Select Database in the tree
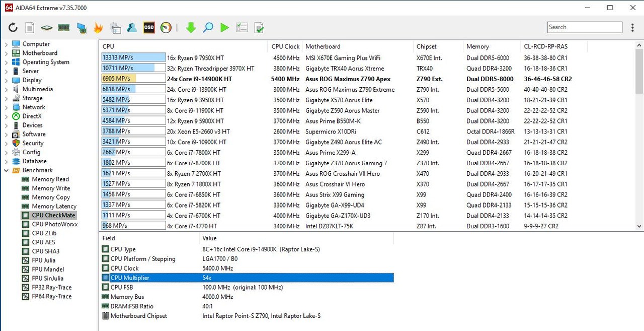 (34, 162)
